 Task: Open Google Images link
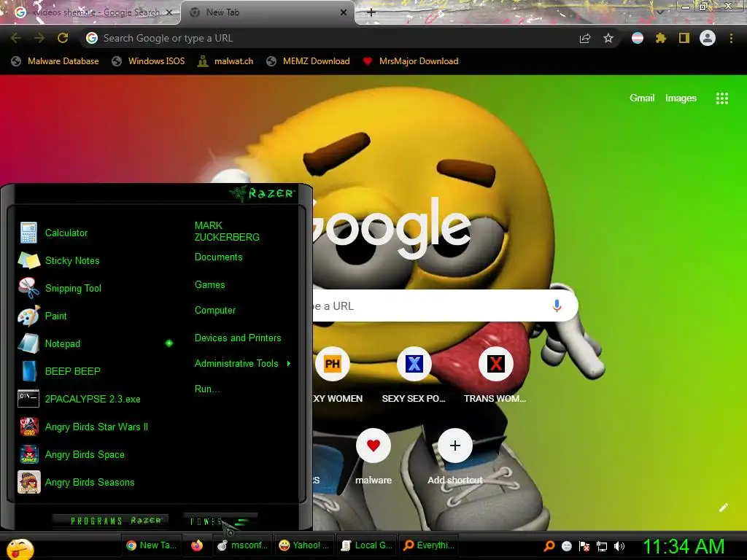681,98
